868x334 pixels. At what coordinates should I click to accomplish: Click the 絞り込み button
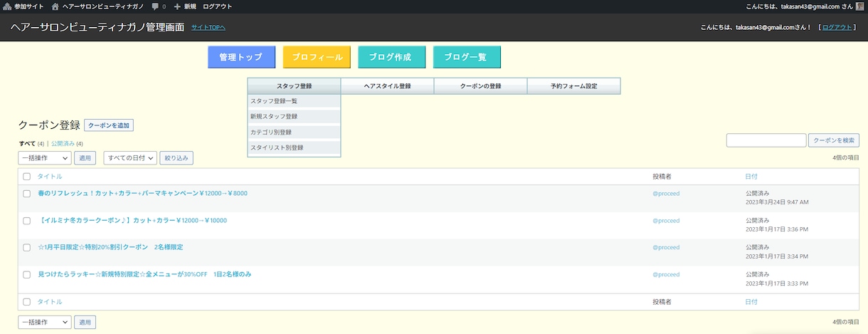[x=176, y=158]
